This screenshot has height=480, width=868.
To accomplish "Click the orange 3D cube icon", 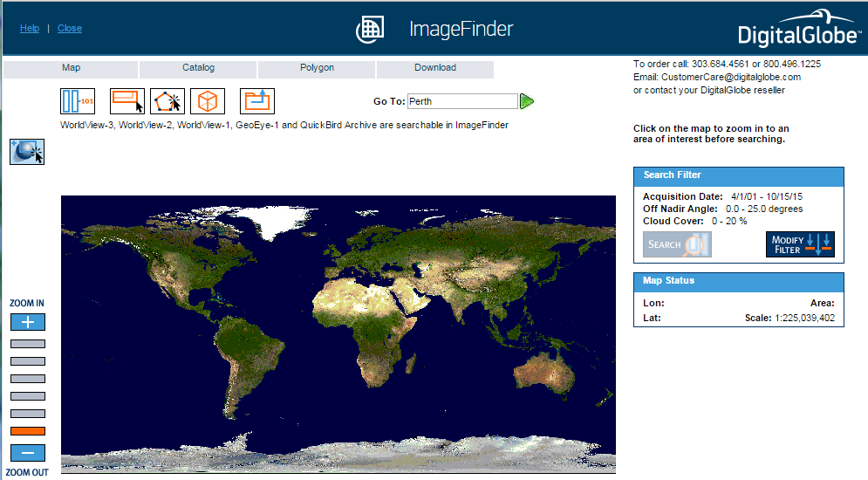I will pos(208,101).
